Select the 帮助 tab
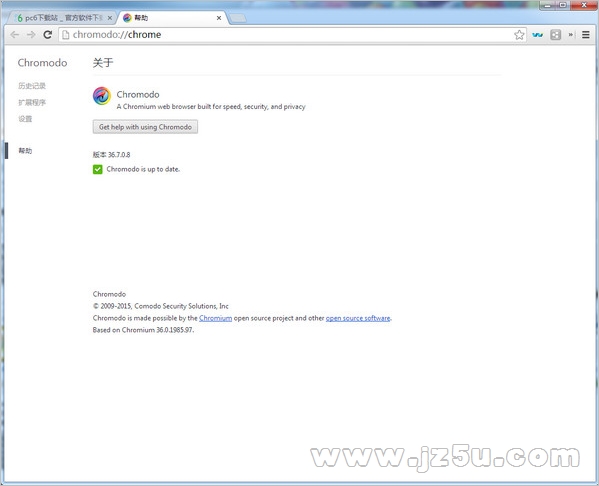The width and height of the screenshot is (599, 486). coord(172,18)
